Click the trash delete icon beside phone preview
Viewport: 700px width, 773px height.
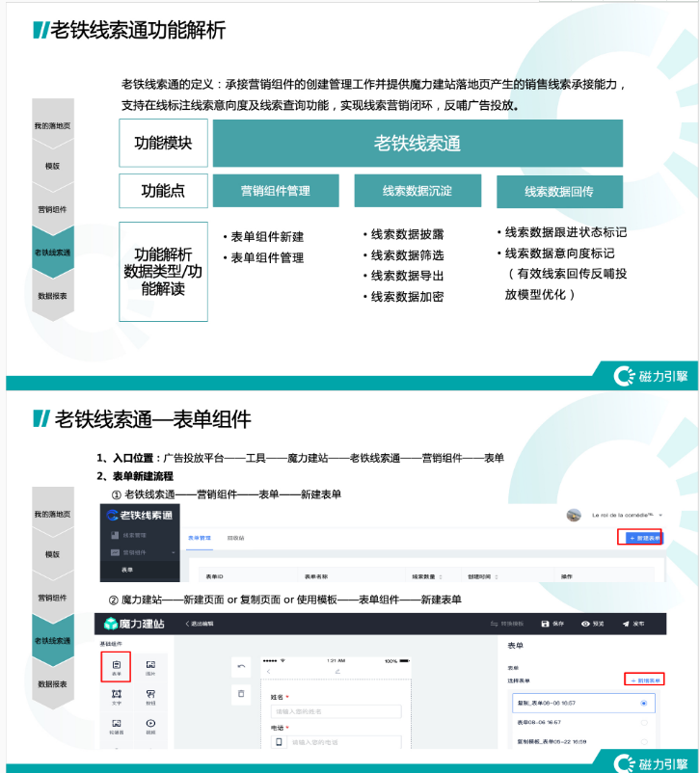click(241, 694)
